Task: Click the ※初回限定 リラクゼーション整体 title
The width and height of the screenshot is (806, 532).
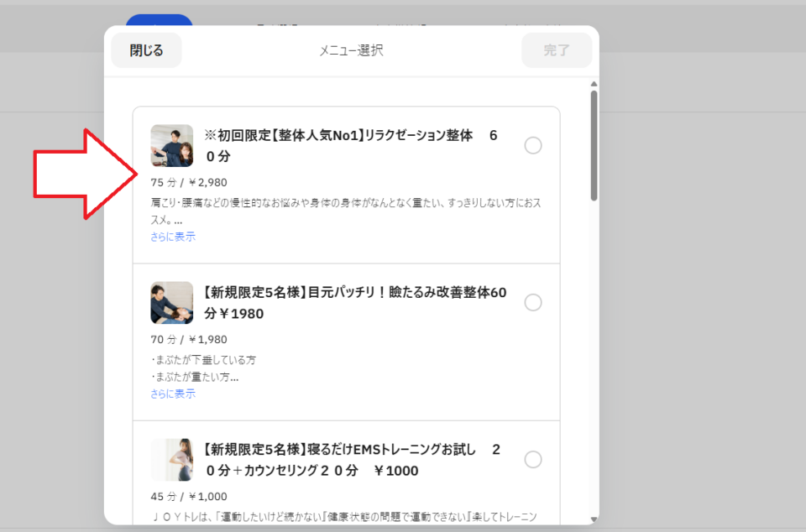Action: pyautogui.click(x=351, y=145)
